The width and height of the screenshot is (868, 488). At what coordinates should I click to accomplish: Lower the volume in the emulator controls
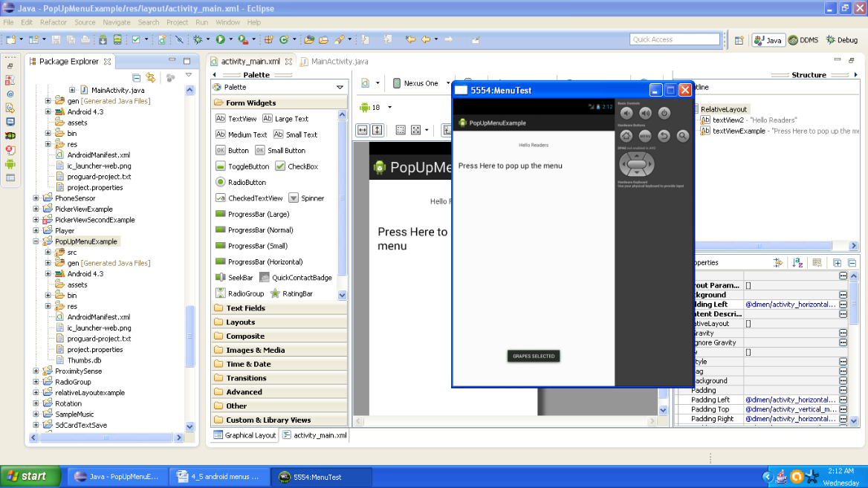626,114
